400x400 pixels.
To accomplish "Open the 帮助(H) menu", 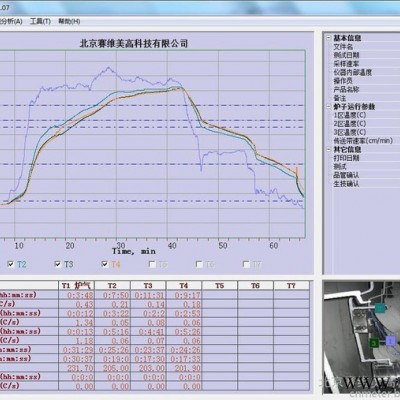I will coord(69,21).
